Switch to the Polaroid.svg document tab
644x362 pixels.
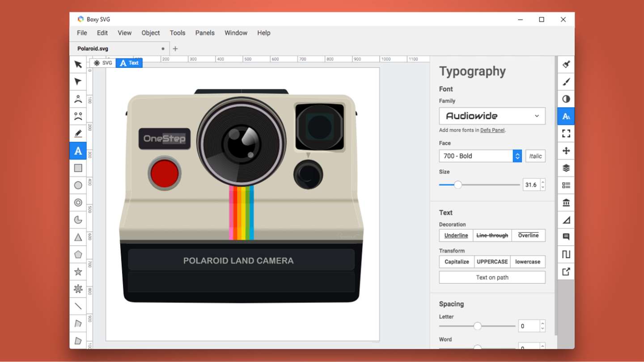(x=120, y=49)
